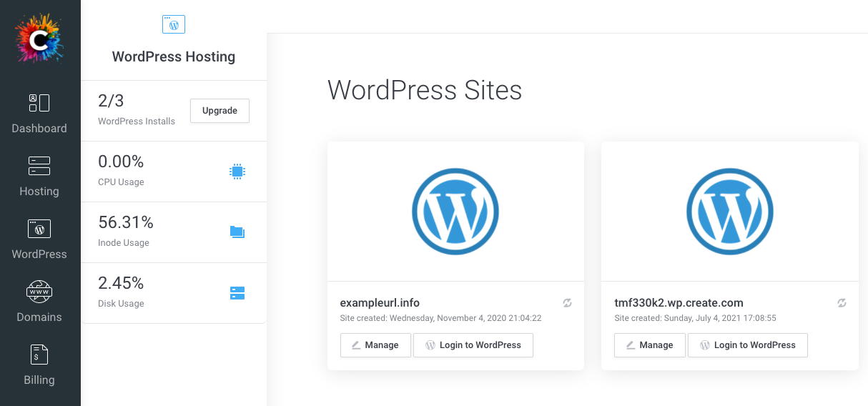Manage the exampleurl.info site
868x406 pixels.
coord(375,345)
